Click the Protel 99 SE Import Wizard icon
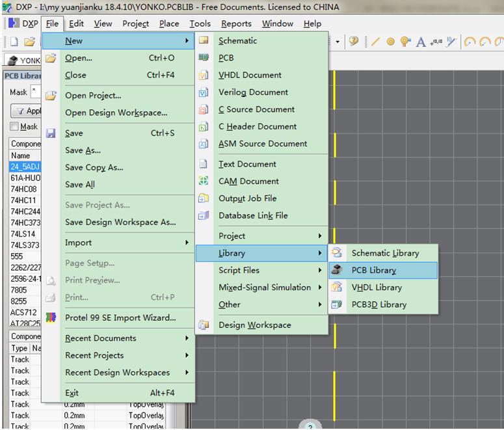Image resolution: width=504 pixels, height=430 pixels. [x=51, y=317]
